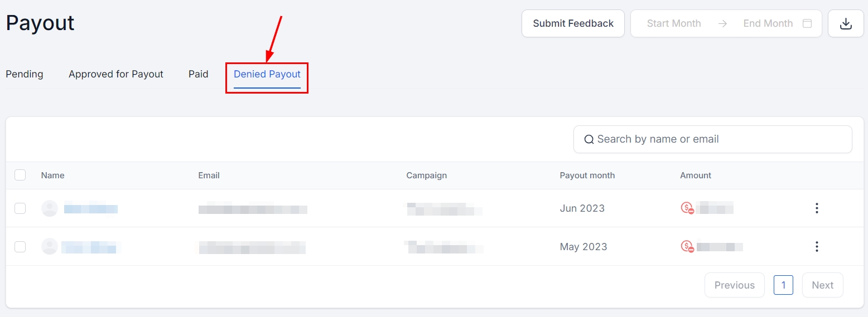Open three-dot menu for Jun 2023 payout
This screenshot has width=868, height=317.
(x=817, y=208)
